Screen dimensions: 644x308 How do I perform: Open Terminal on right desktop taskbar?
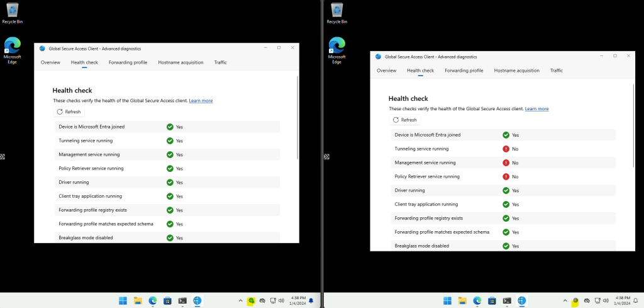click(507, 300)
